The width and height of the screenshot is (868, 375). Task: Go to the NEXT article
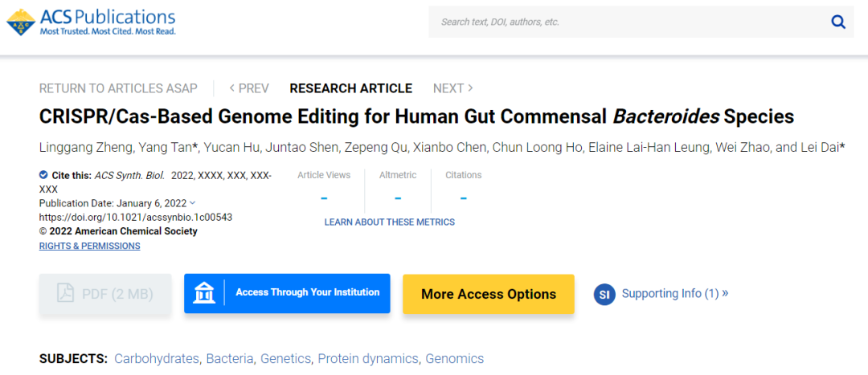[x=452, y=88]
